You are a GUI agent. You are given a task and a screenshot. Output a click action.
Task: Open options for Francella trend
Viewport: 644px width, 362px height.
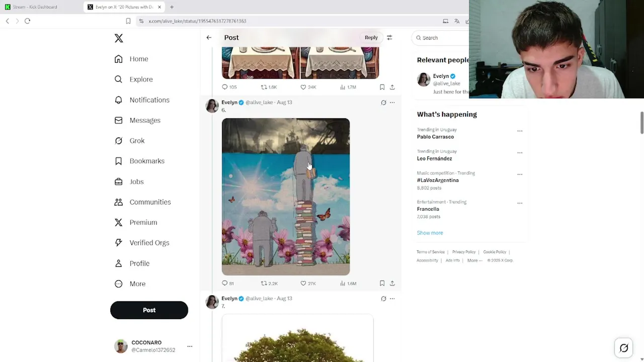coord(520,204)
